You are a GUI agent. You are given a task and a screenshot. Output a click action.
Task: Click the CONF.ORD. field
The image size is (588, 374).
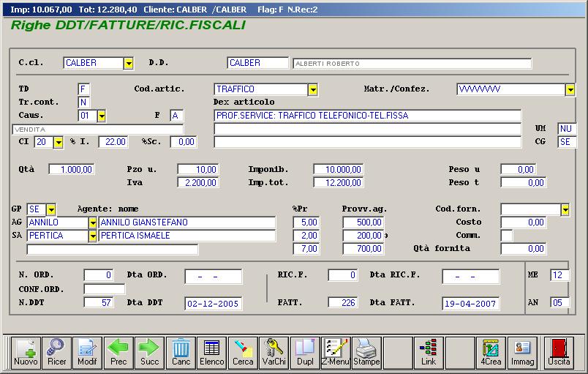click(105, 289)
